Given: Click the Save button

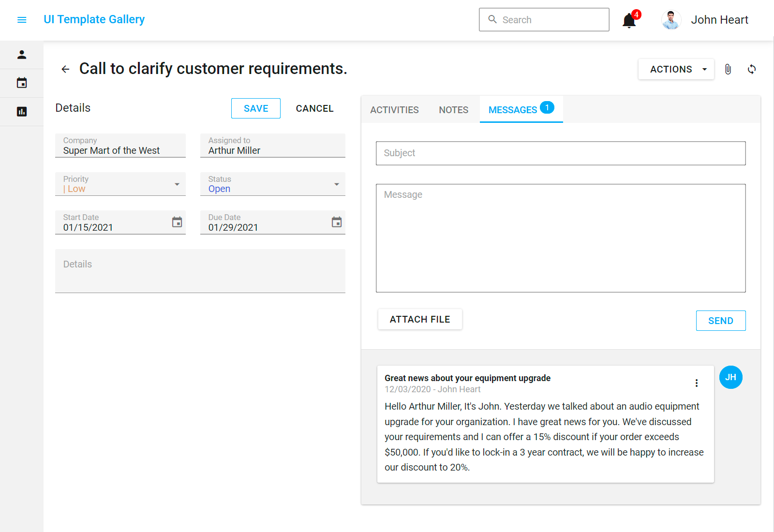Looking at the screenshot, I should click(255, 108).
